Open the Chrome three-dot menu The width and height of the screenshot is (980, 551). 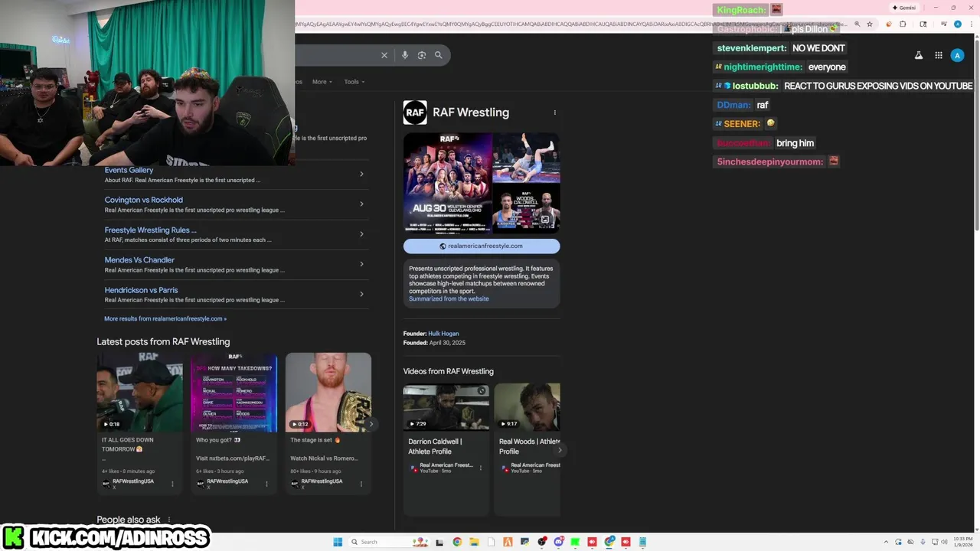[971, 24]
